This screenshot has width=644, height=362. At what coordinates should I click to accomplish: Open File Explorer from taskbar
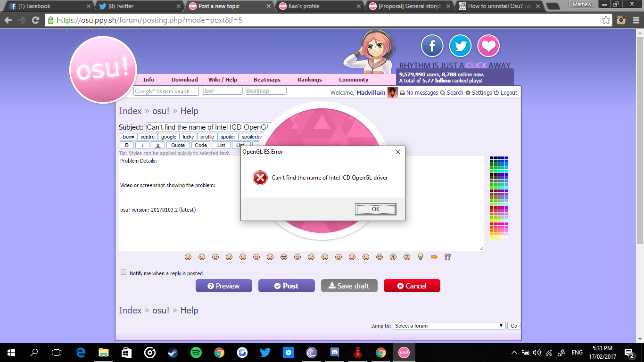104,353
